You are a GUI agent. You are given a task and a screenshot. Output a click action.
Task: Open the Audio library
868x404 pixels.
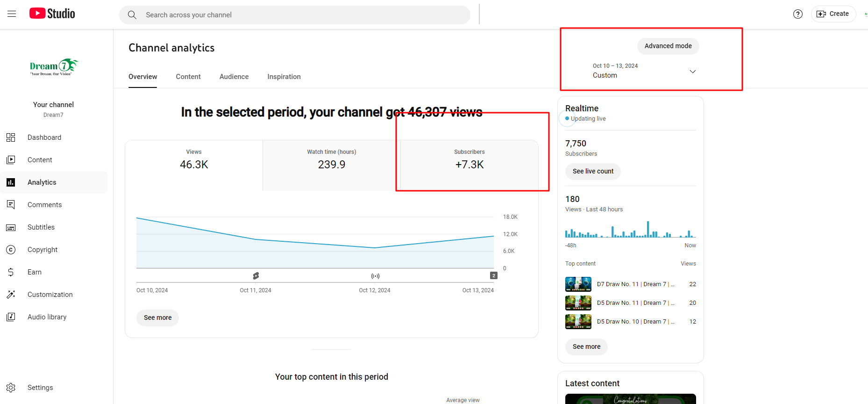click(47, 317)
